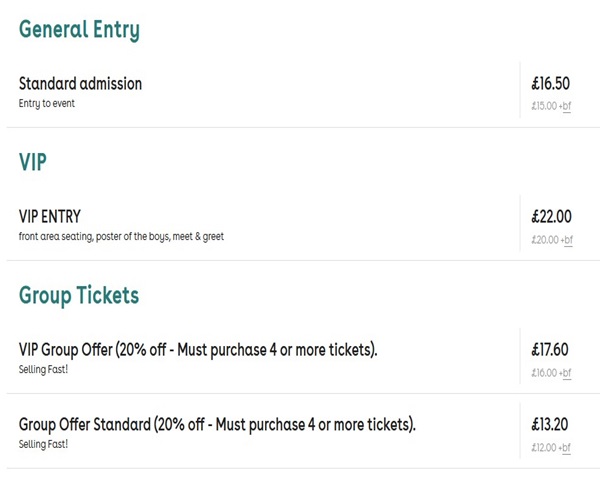Click the £17.60 VIP group price
Image resolution: width=600 pixels, height=481 pixels.
click(550, 350)
